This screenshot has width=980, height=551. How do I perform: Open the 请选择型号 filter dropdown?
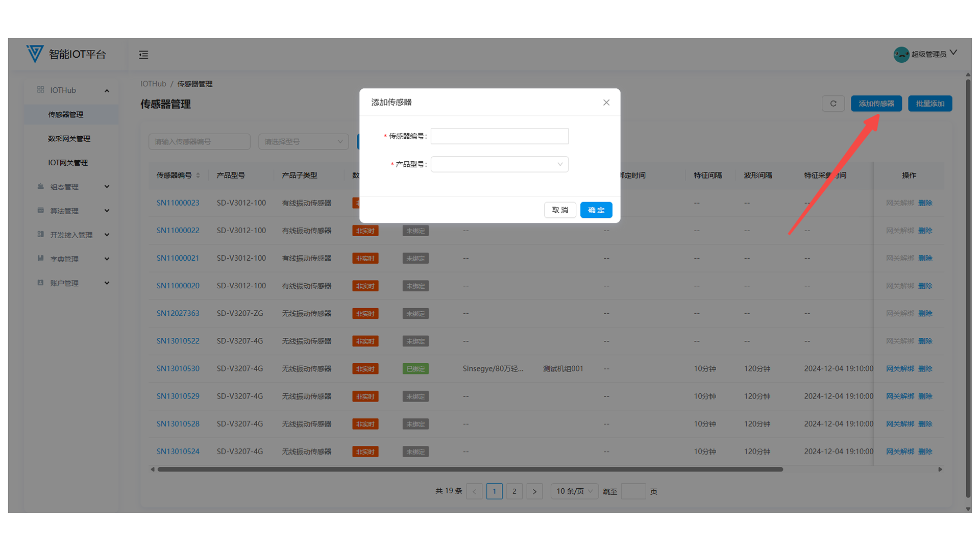303,142
